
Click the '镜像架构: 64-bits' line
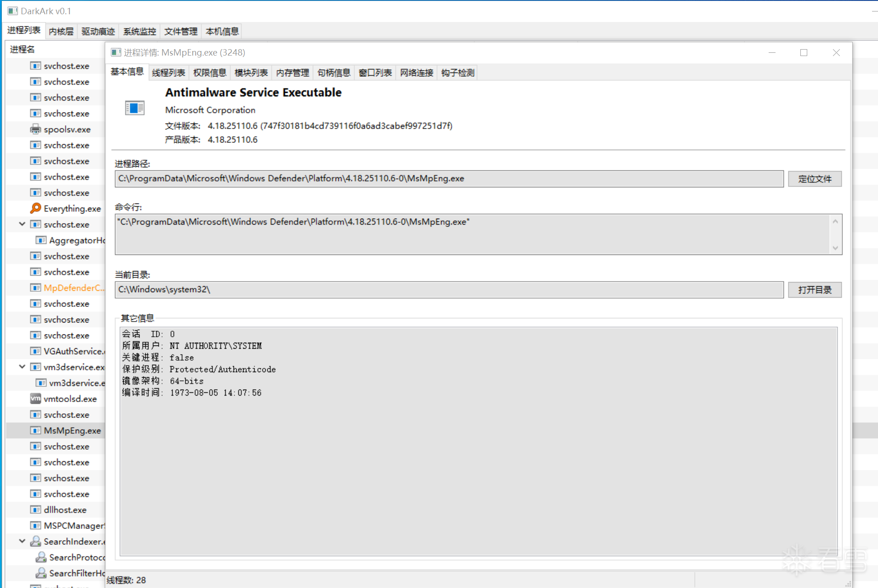click(163, 381)
